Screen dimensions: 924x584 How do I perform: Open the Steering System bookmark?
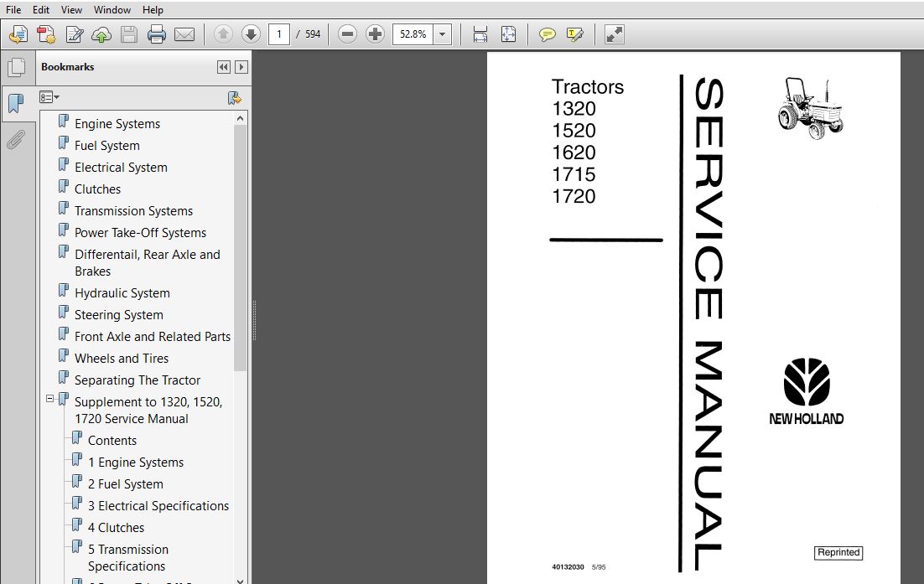pyautogui.click(x=118, y=314)
